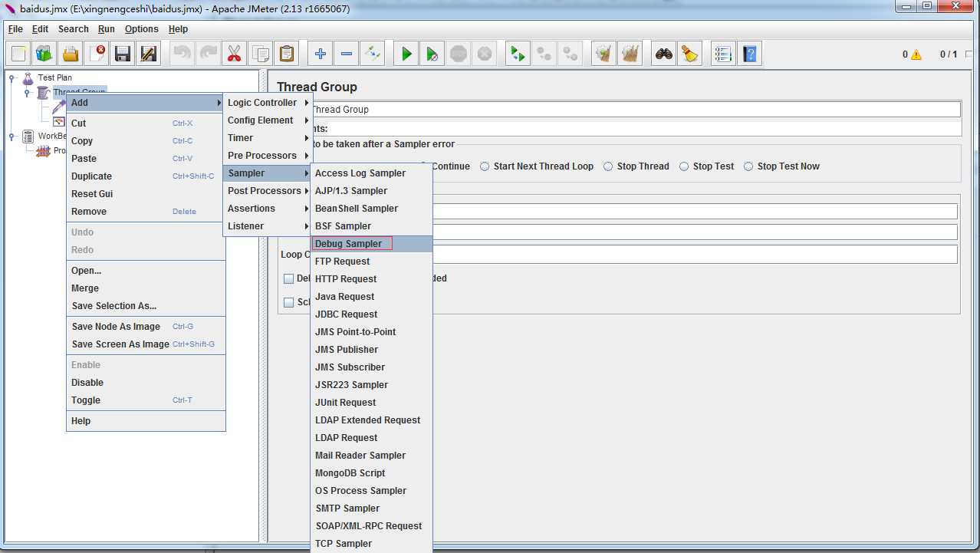Image resolution: width=980 pixels, height=553 pixels.
Task: Click the Help question mark toolbar icon
Action: tap(750, 54)
